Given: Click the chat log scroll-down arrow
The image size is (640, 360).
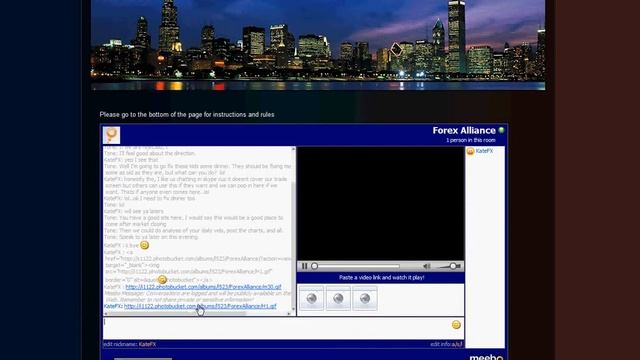Looking at the screenshot, I should (x=293, y=308).
